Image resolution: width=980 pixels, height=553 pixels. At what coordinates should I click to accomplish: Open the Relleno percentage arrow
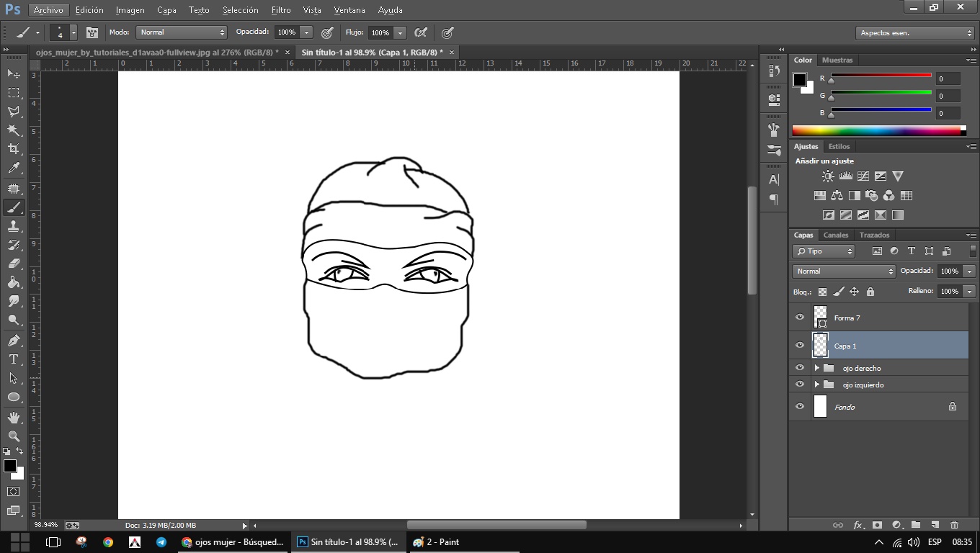969,292
